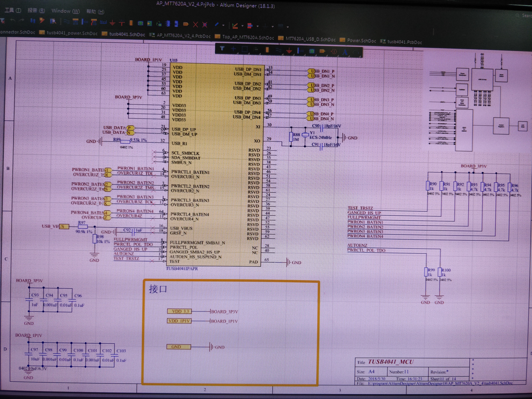
Task: Select the VDD_3.3 port in interface box
Action: coord(179,311)
